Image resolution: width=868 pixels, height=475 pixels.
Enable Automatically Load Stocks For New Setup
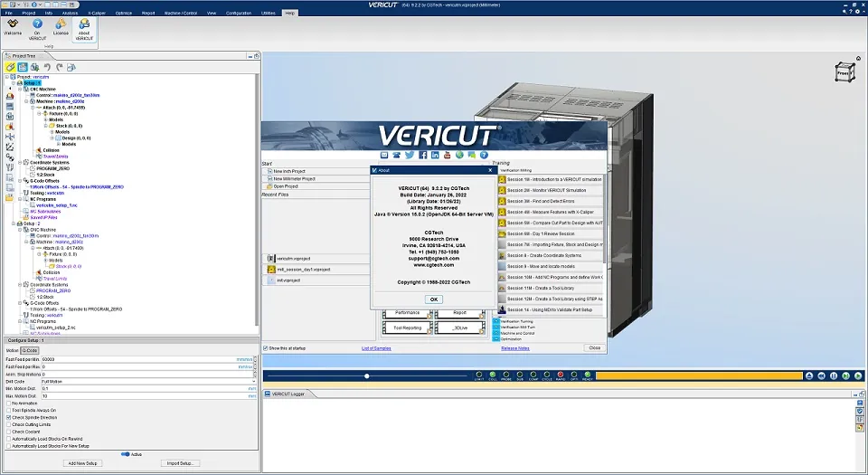coord(8,446)
